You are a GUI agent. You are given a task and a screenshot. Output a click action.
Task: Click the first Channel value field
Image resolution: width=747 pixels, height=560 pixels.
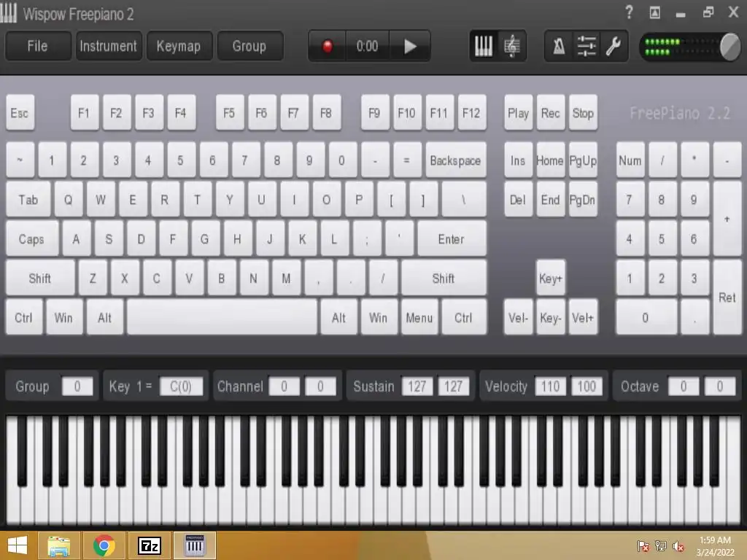(x=284, y=386)
